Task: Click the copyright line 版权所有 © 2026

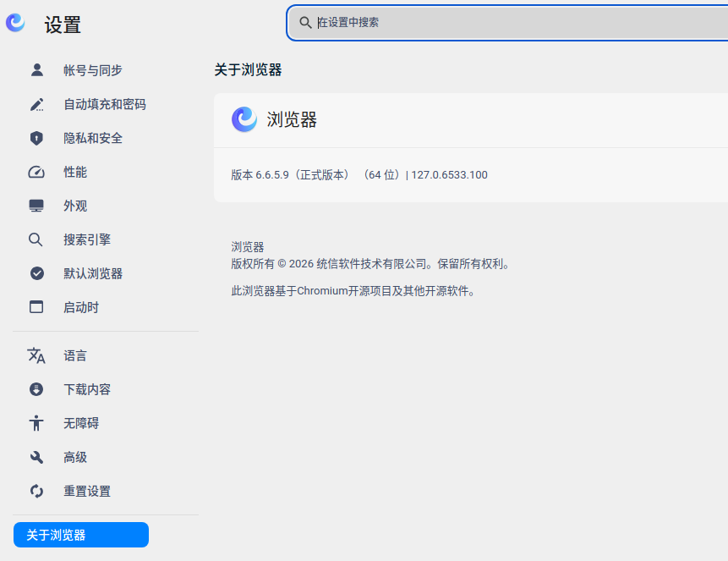Action: 371,264
